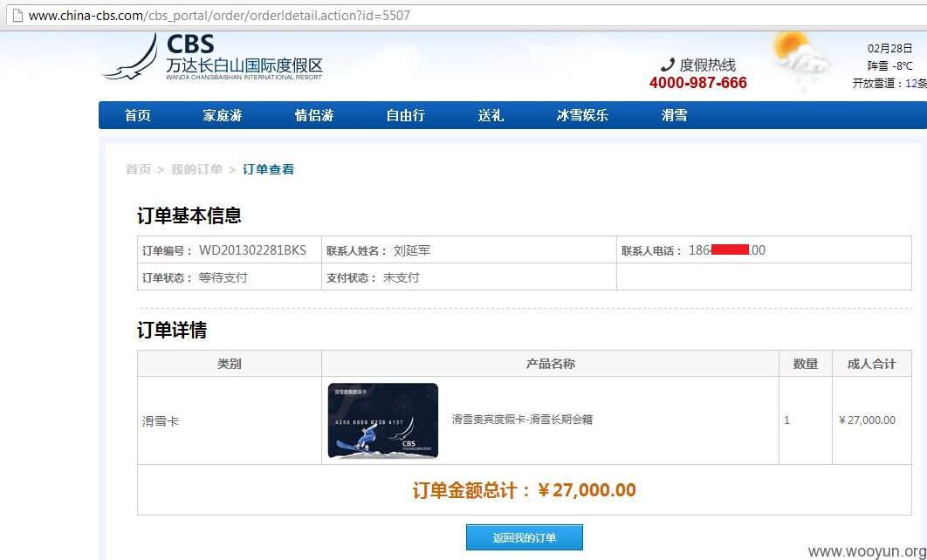Viewport: 927px width, 560px height.
Task: Click the sun and cloud weather icon
Action: (802, 59)
